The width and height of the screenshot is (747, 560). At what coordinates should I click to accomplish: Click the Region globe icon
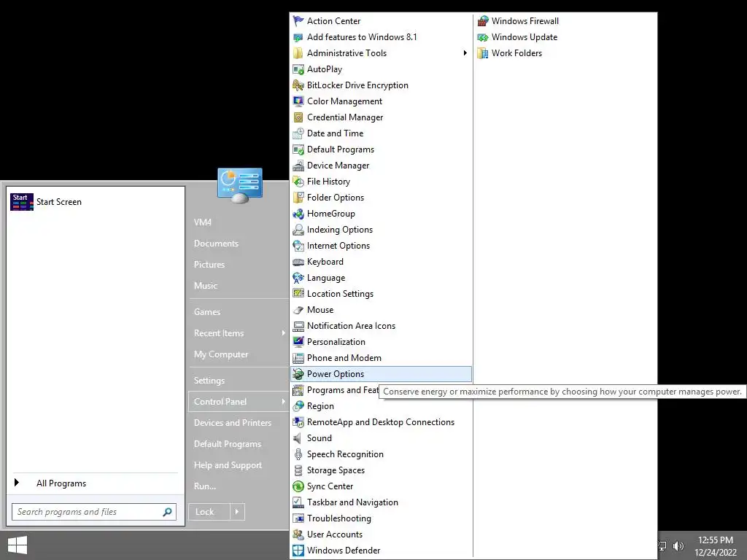298,405
